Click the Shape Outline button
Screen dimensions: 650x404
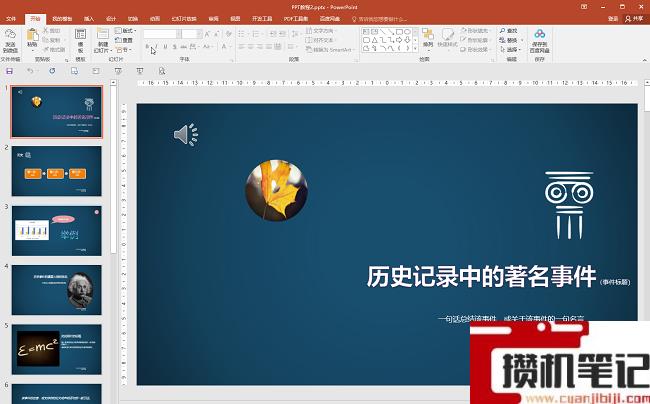(475, 40)
